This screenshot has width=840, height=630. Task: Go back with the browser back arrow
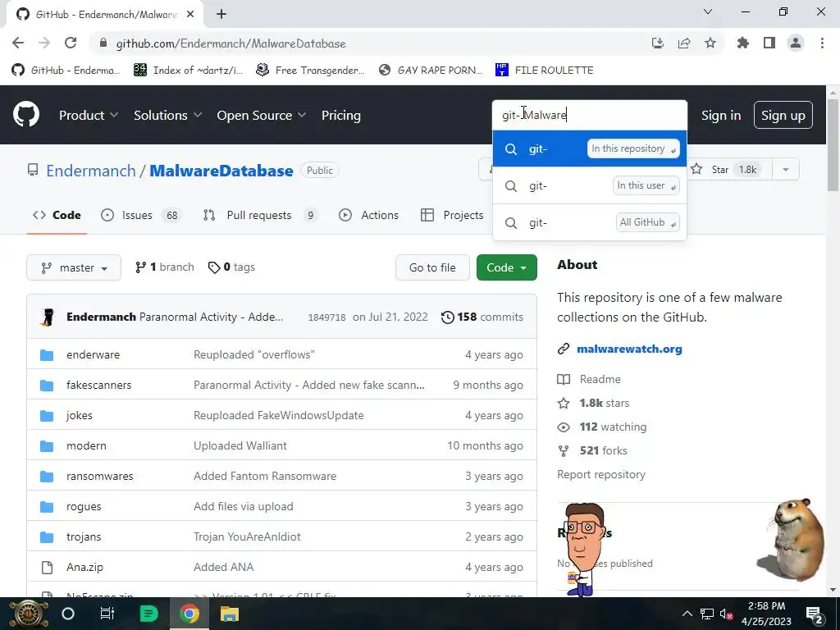18,43
